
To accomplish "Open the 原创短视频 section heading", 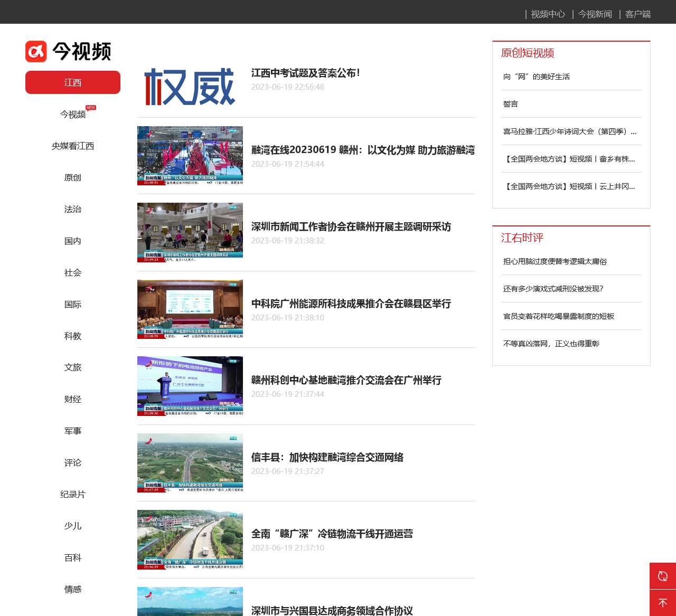I will click(528, 53).
